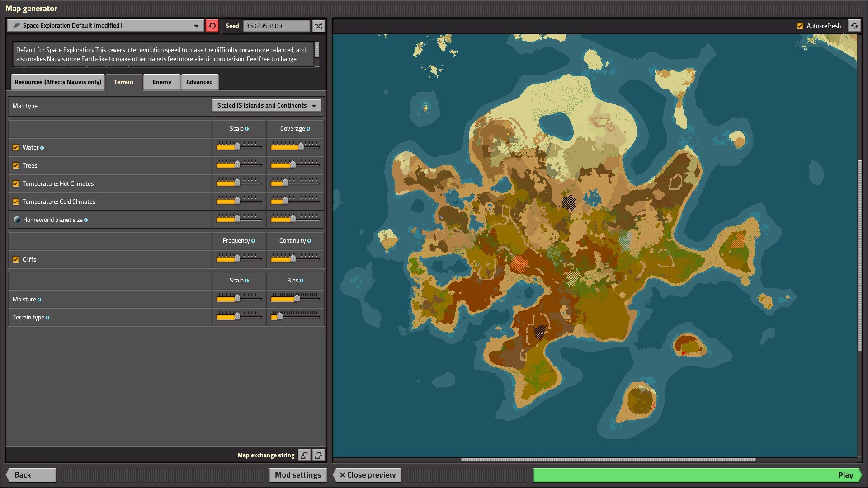The width and height of the screenshot is (868, 488).
Task: Info icon next to Terrain type
Action: point(47,318)
